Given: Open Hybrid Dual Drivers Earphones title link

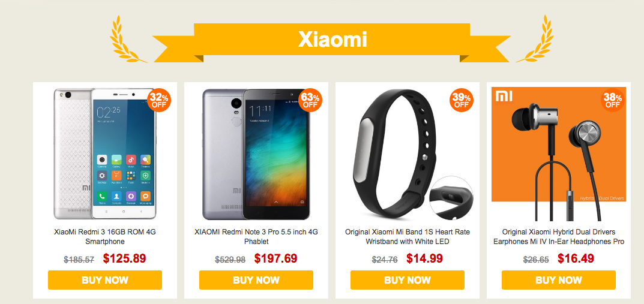Looking at the screenshot, I should [x=559, y=237].
